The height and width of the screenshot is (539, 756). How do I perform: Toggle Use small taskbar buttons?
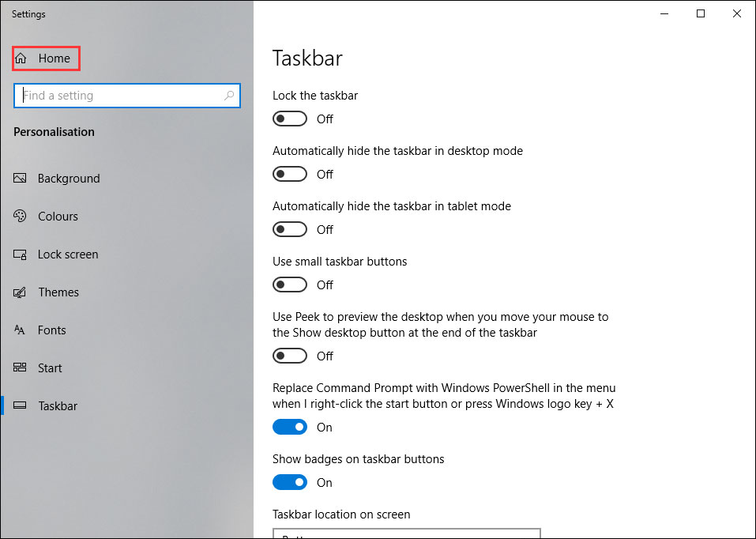290,285
